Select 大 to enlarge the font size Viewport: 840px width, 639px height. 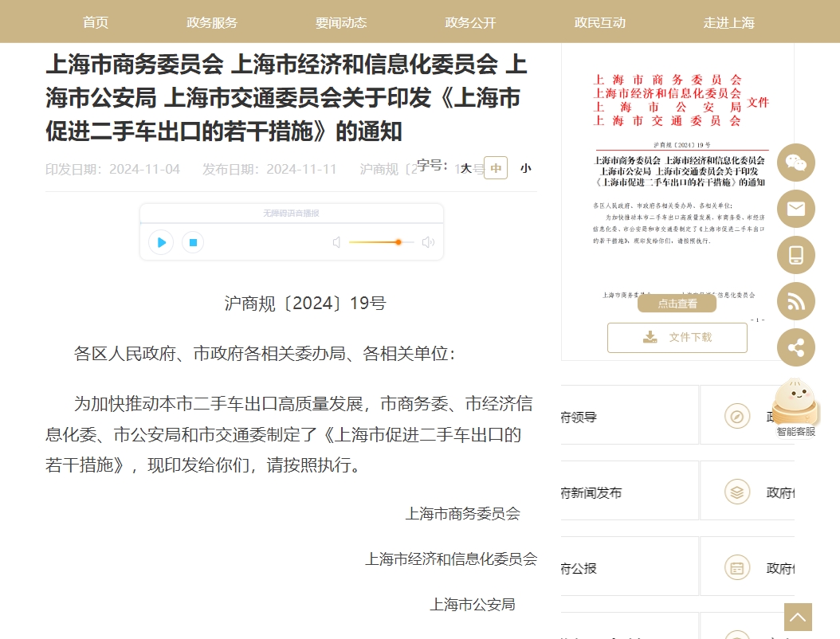click(x=467, y=168)
